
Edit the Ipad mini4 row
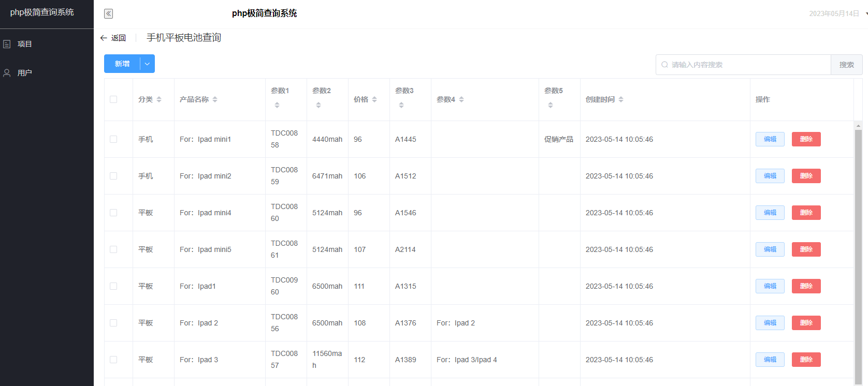click(770, 213)
